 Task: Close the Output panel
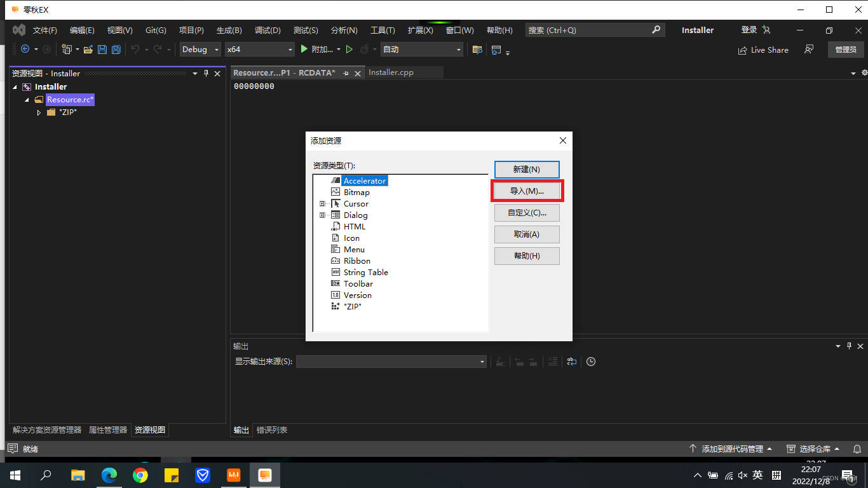tap(860, 346)
